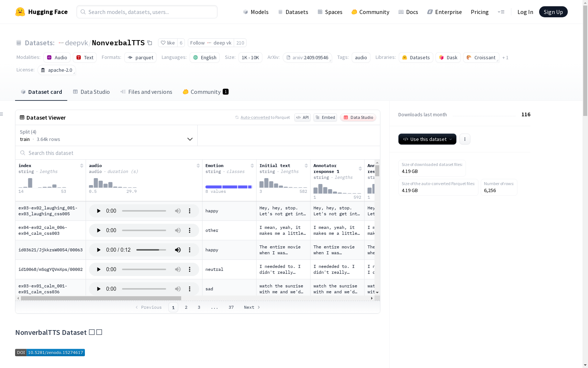Sort by the Emotion column
The height and width of the screenshot is (368, 588).
[x=252, y=166]
